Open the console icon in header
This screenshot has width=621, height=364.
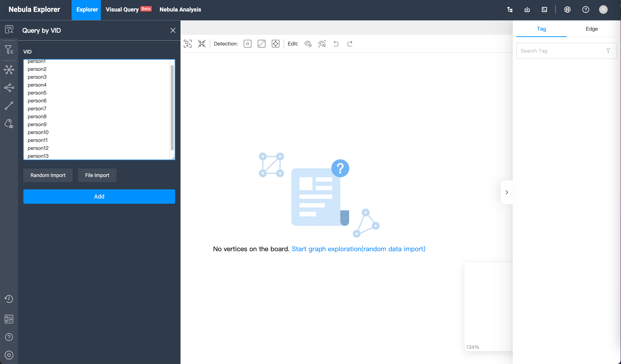click(544, 10)
